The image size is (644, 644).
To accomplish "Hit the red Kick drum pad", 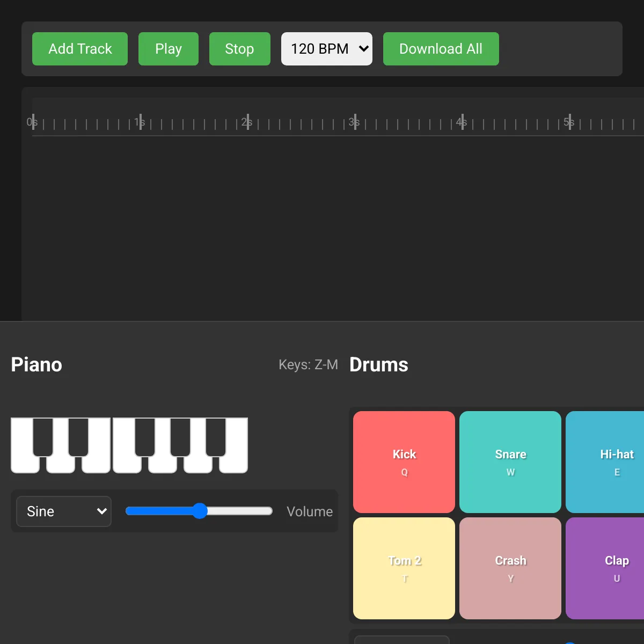I will [x=404, y=462].
